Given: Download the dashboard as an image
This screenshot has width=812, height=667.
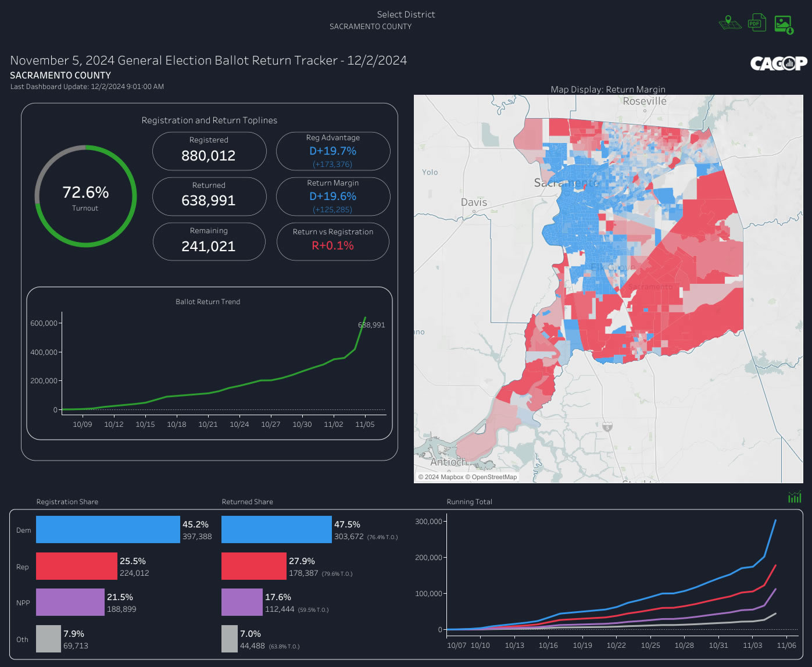Looking at the screenshot, I should pos(784,23).
